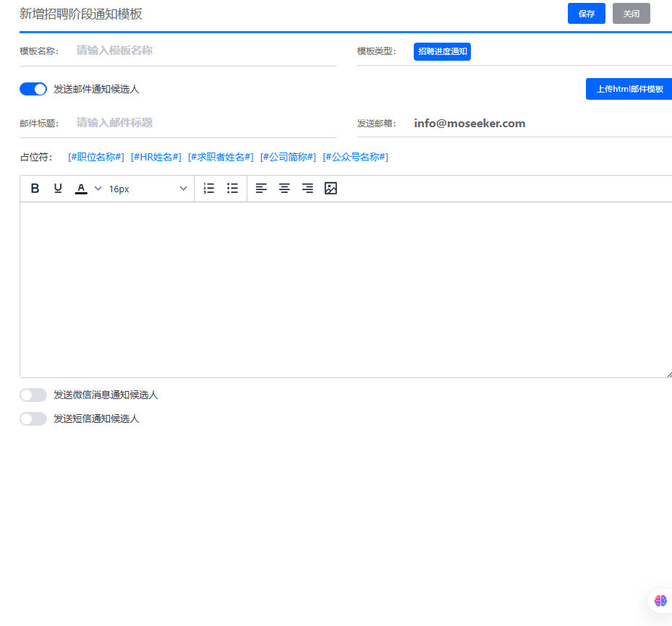The width and height of the screenshot is (672, 626).
Task: Click the 保存 save button
Action: coord(587,14)
